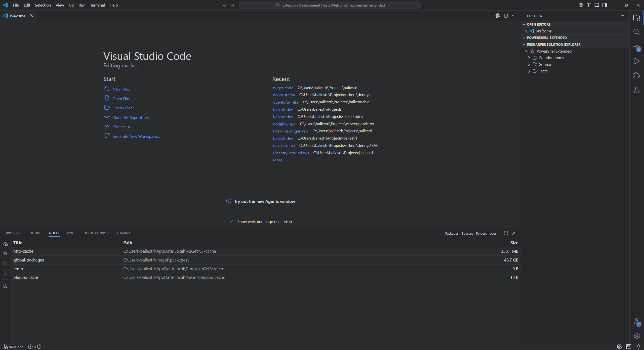Click the ReSharper R# status bar icon
Screen dimensions: 644x350
(x=629, y=347)
